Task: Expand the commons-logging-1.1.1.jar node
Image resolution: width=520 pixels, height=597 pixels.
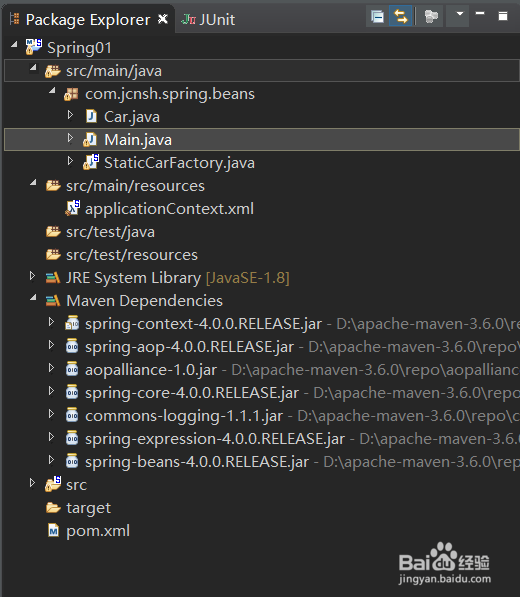Action: pyautogui.click(x=51, y=413)
